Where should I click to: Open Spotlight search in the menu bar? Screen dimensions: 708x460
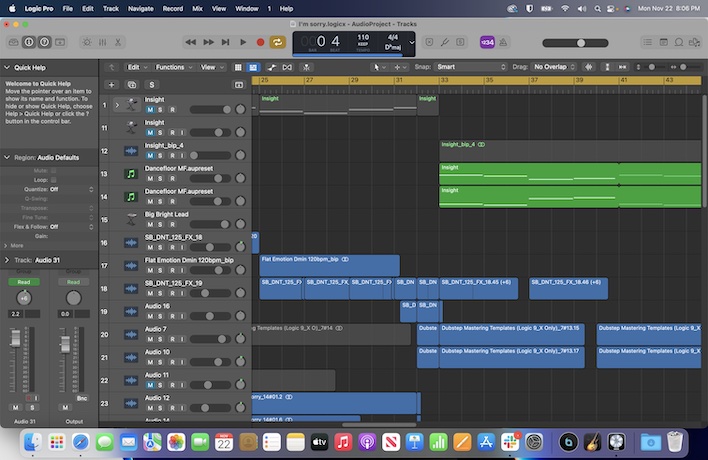(x=597, y=9)
